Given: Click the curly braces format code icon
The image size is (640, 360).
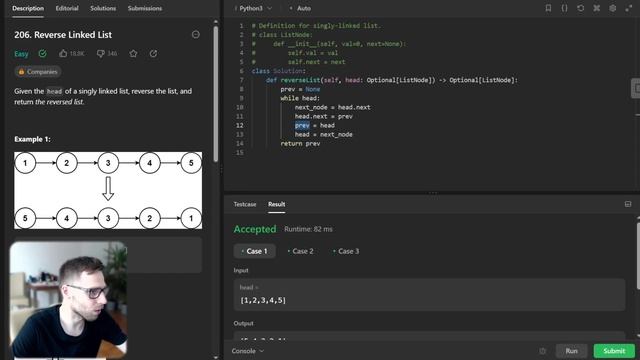Looking at the screenshot, I should click(564, 8).
